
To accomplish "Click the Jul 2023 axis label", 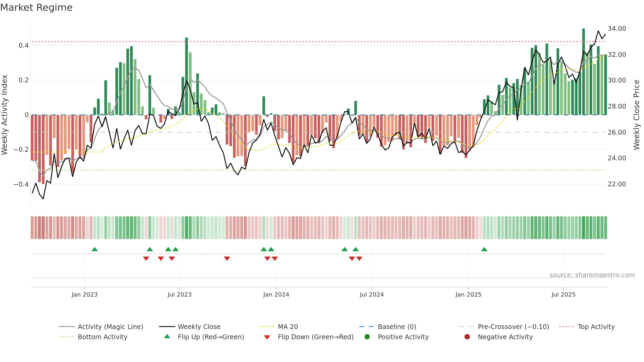I will coord(180,294).
